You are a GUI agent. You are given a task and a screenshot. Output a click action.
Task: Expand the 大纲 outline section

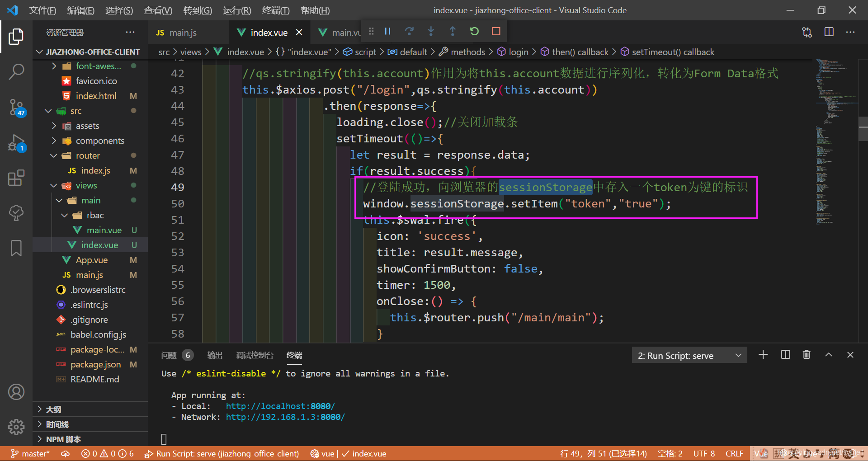coord(90,409)
